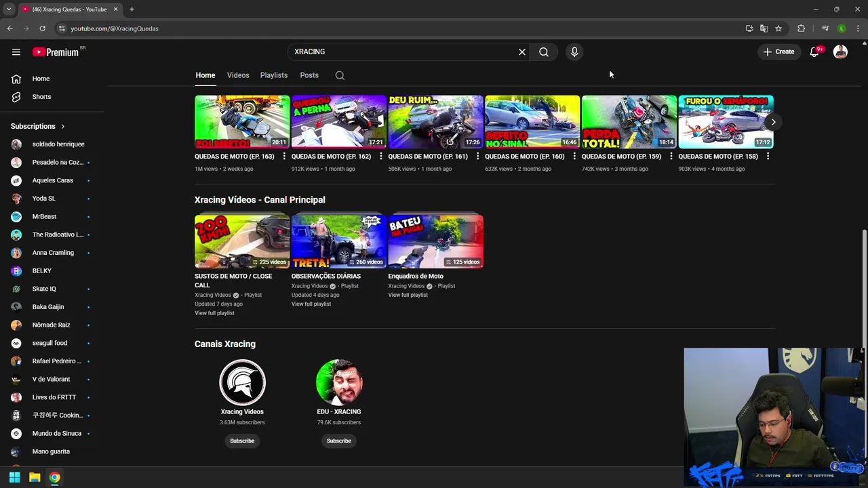The height and width of the screenshot is (488, 868).
Task: Open Anna Cramling subscription
Action: (52, 253)
